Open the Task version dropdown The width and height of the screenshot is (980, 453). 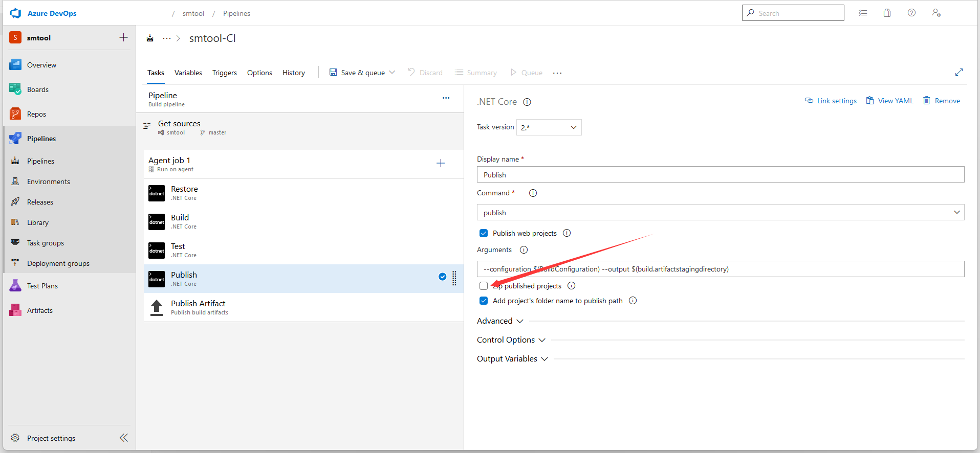549,127
